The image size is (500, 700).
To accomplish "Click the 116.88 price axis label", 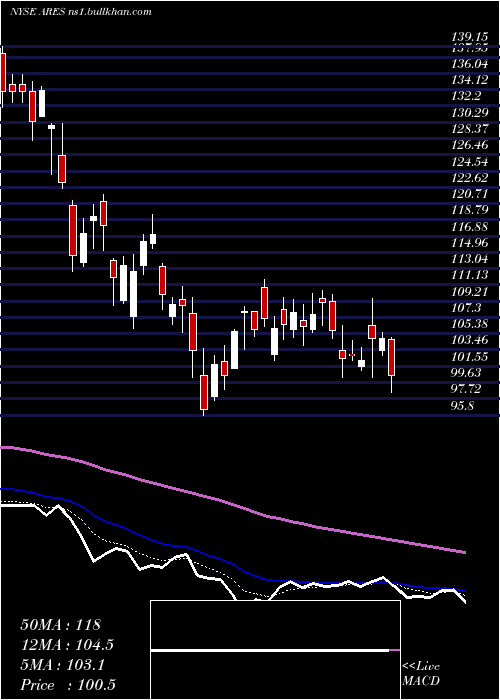I will point(469,227).
